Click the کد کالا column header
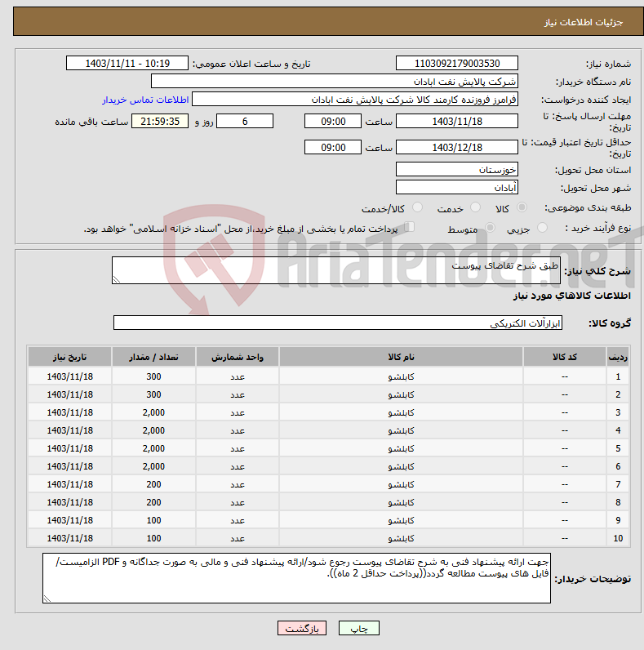644x650 pixels. [565, 357]
